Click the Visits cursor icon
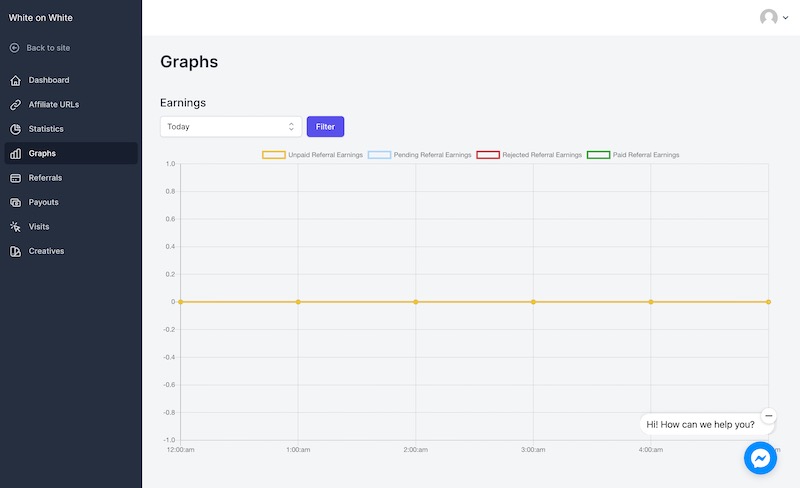Viewport: 800px width, 488px height. [15, 227]
